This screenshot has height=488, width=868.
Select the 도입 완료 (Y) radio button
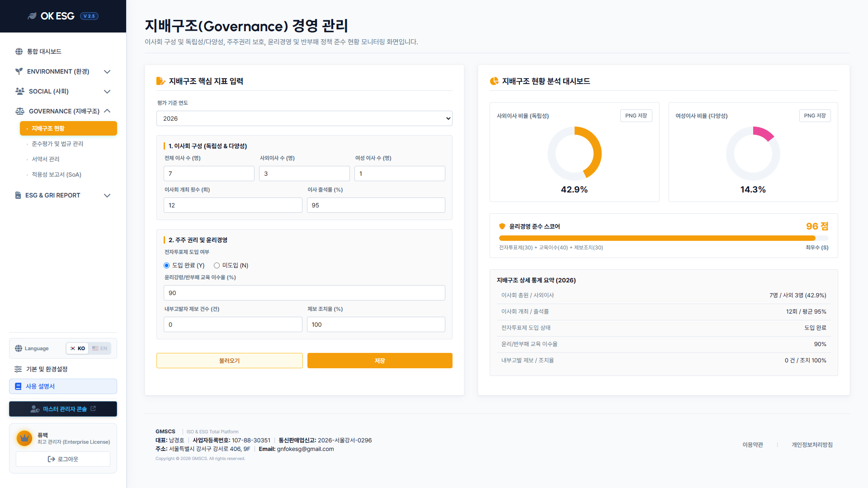pos(167,266)
